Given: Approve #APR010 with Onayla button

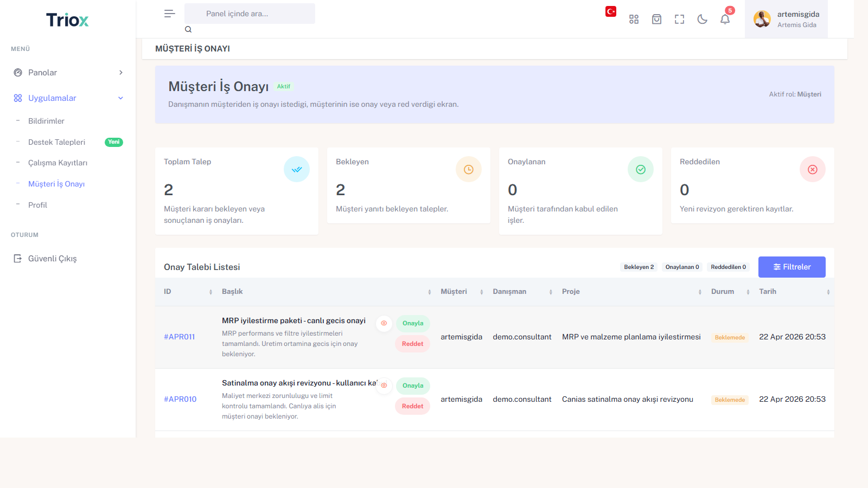Looking at the screenshot, I should [413, 386].
